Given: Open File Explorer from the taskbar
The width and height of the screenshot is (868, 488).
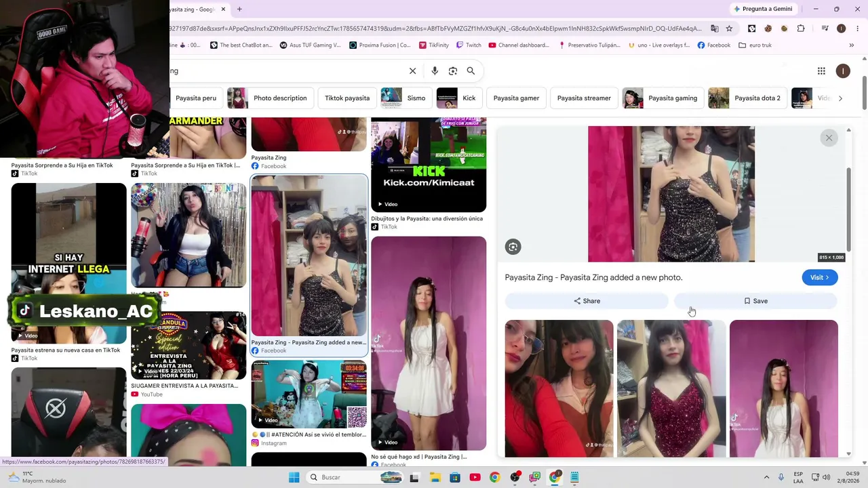Looking at the screenshot, I should [x=435, y=477].
